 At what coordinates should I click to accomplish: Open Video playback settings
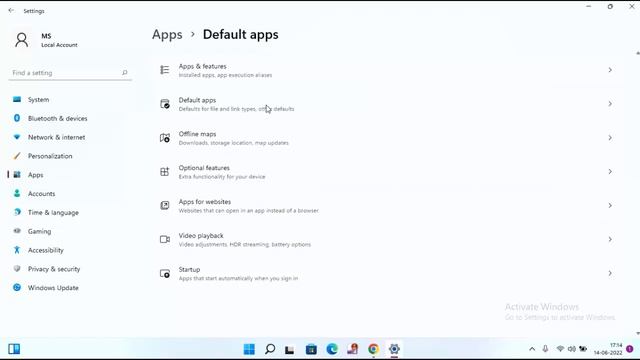(387, 240)
